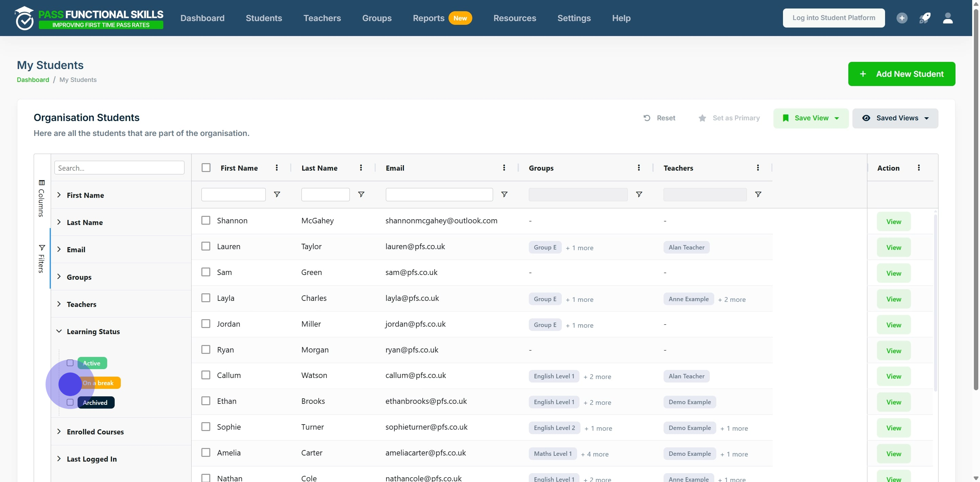Image resolution: width=980 pixels, height=482 pixels.
Task: Open the Reports menu item
Action: pyautogui.click(x=428, y=18)
